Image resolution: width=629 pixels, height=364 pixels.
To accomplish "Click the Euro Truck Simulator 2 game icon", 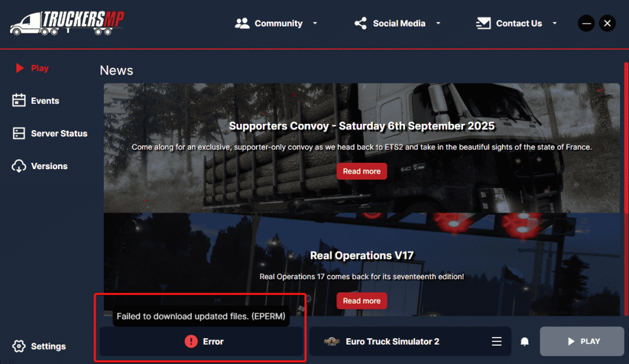I will (331, 341).
